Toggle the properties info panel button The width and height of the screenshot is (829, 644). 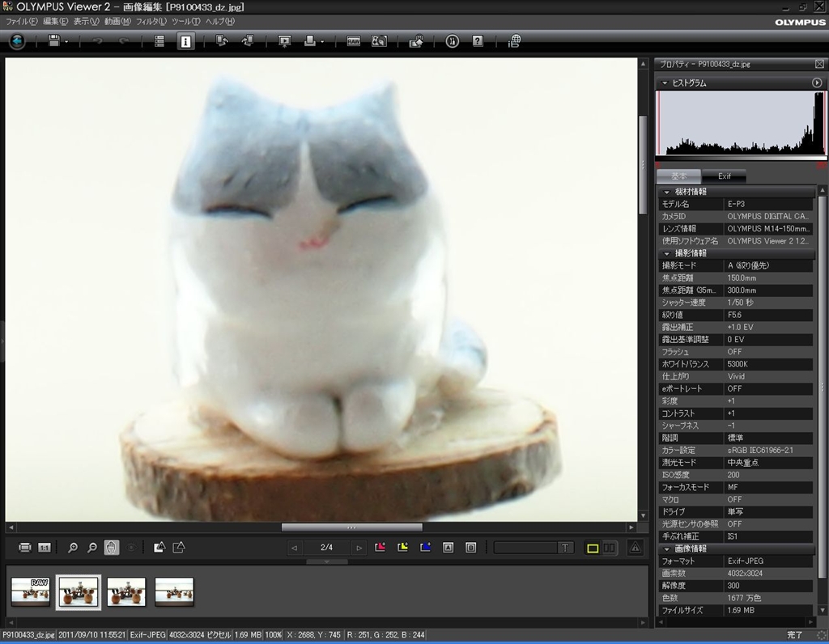(185, 41)
